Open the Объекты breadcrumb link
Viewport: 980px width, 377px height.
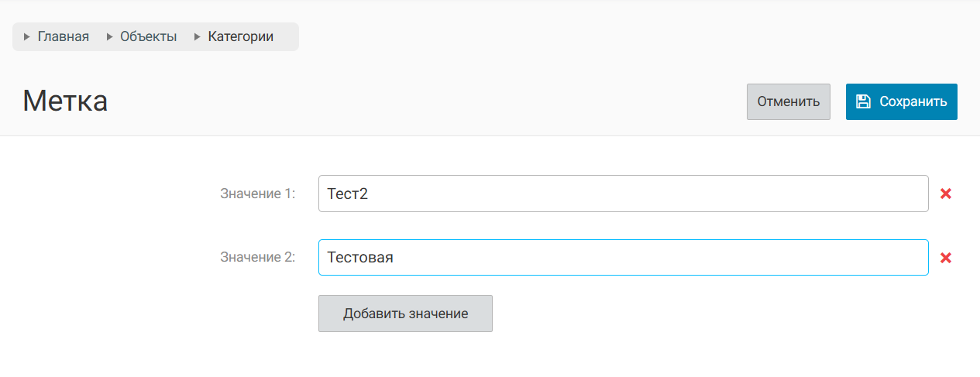pyautogui.click(x=148, y=36)
